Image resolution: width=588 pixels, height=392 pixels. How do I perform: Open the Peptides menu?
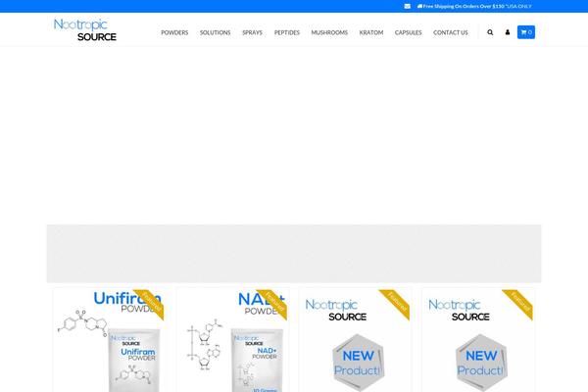coord(287,32)
